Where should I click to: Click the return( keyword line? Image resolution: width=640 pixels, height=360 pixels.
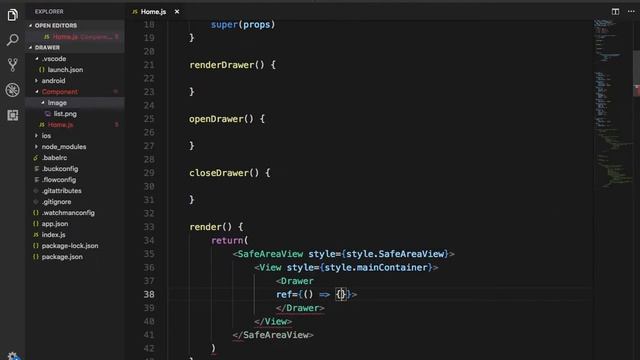(x=229, y=240)
